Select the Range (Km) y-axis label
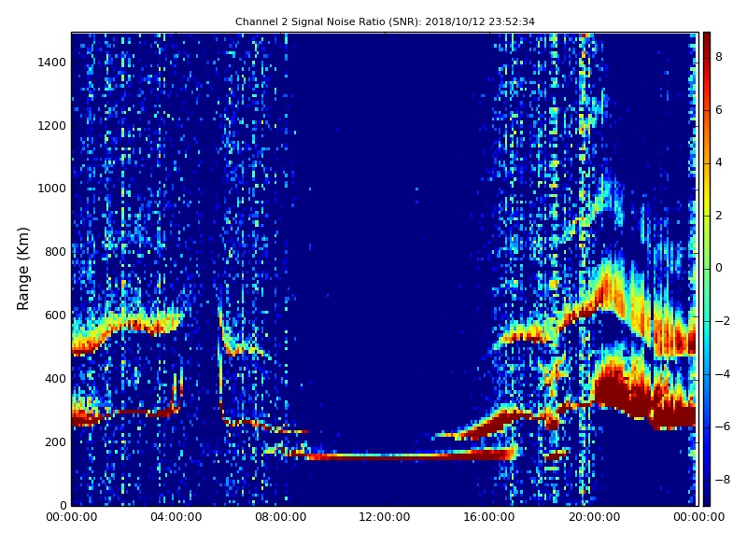Image resolution: width=747 pixels, height=560 pixels. coord(22,269)
